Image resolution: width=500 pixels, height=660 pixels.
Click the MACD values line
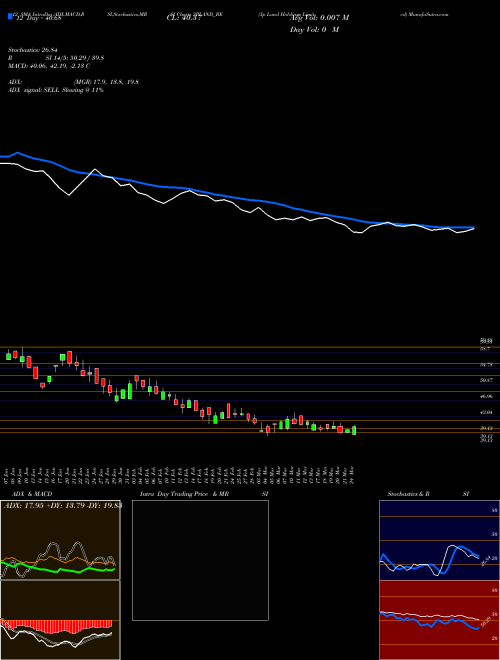[x=49, y=66]
